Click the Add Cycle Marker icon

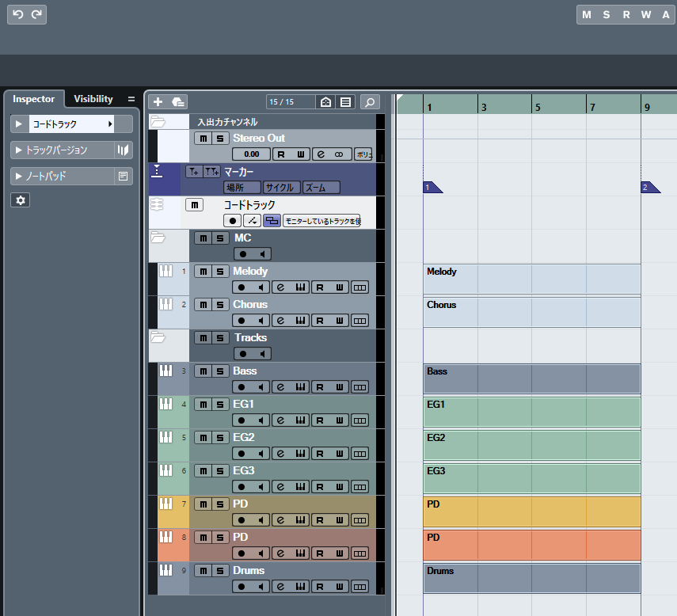[211, 171]
